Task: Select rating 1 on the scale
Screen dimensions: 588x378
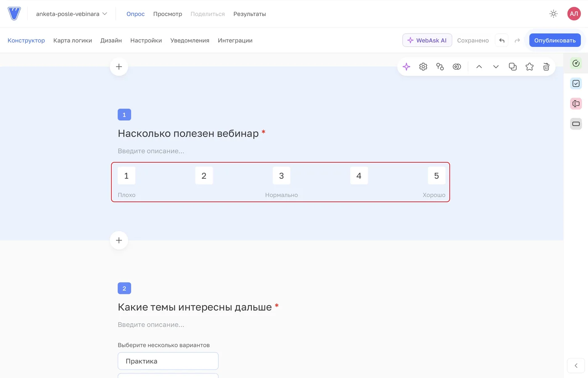Action: pos(127,176)
